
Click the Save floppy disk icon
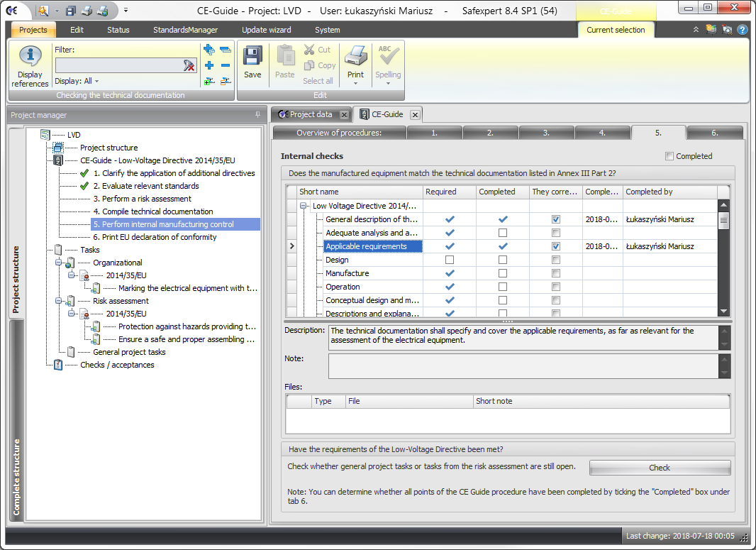[x=252, y=57]
